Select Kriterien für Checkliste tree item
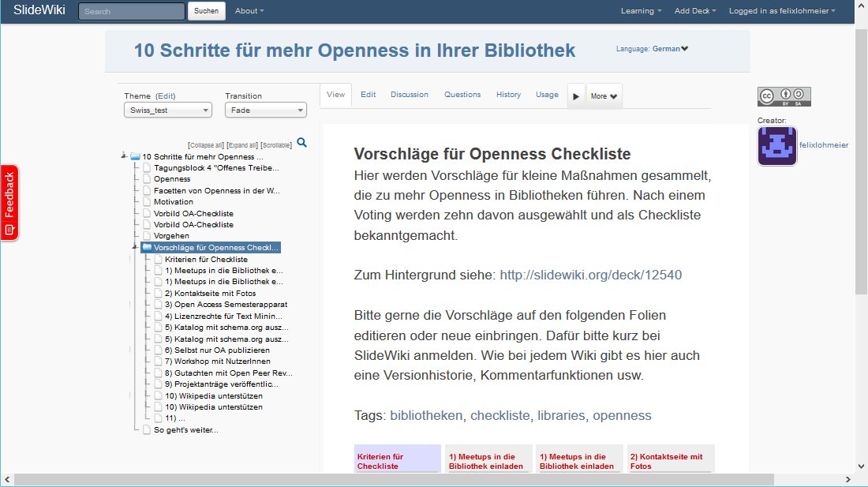This screenshot has width=868, height=487. (x=206, y=260)
